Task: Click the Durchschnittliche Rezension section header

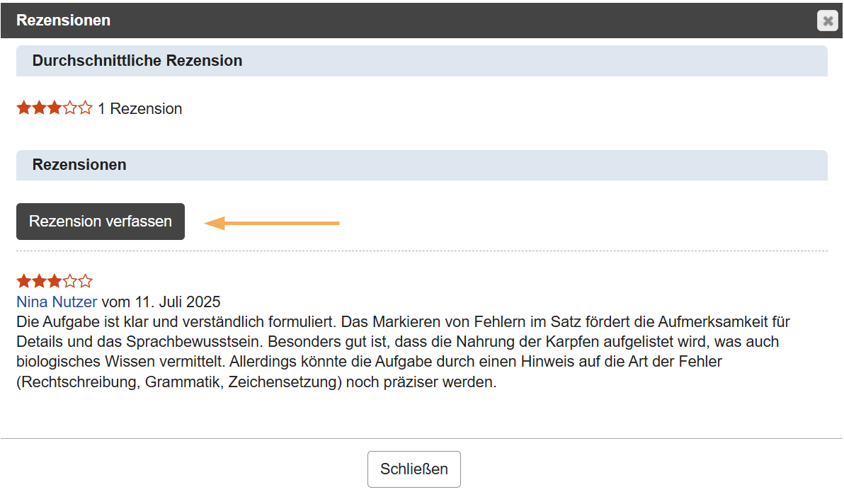Action: click(x=137, y=61)
